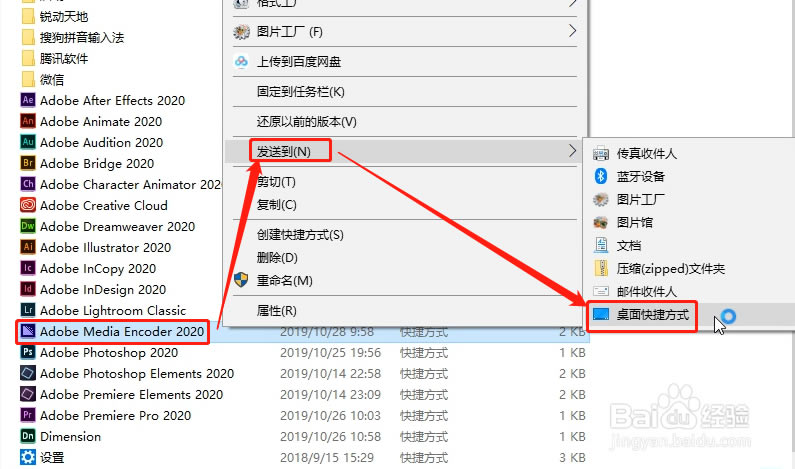This screenshot has height=469, width=795.
Task: Click the 微信 folder icon
Action: pos(28,79)
